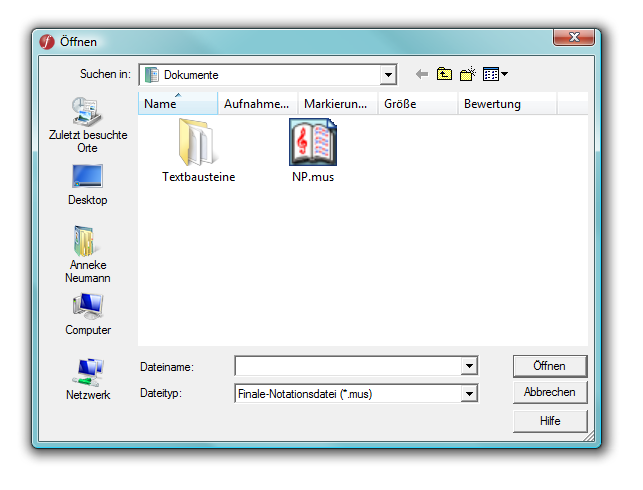Sort by the Größe column header
The width and height of the screenshot is (643, 490).
(417, 104)
